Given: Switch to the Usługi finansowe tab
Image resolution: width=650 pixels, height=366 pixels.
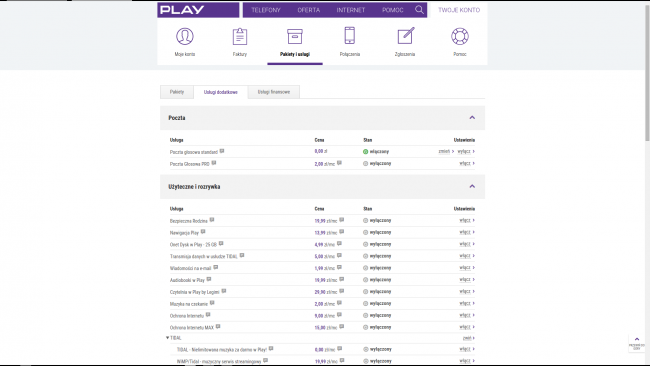Looking at the screenshot, I should pos(274,92).
